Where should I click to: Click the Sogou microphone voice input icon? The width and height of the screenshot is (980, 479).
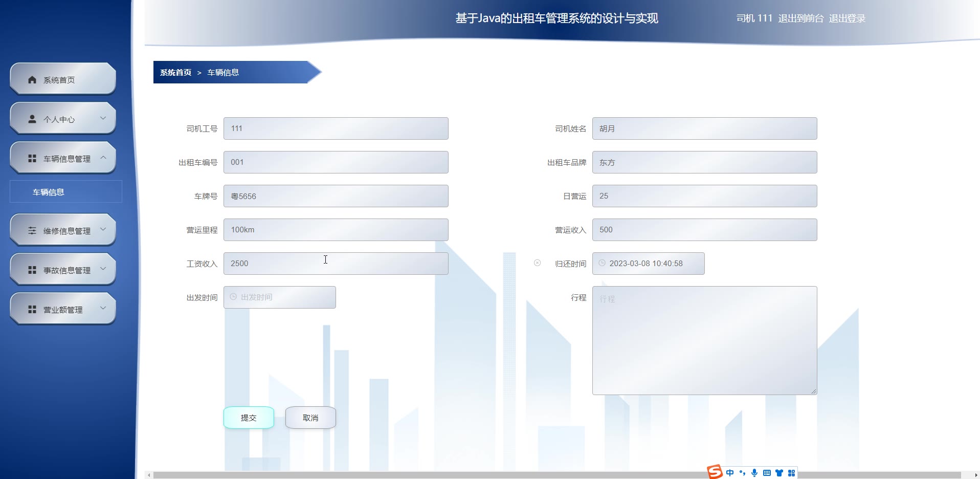pyautogui.click(x=754, y=473)
